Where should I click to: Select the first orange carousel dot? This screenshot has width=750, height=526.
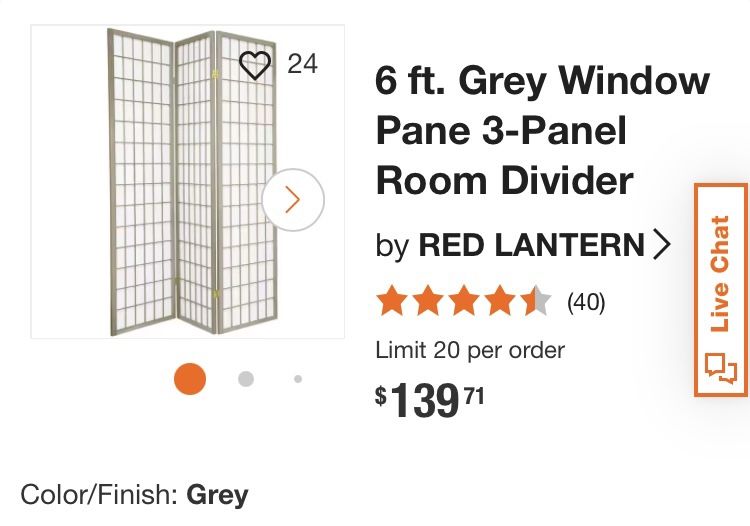[x=190, y=379]
